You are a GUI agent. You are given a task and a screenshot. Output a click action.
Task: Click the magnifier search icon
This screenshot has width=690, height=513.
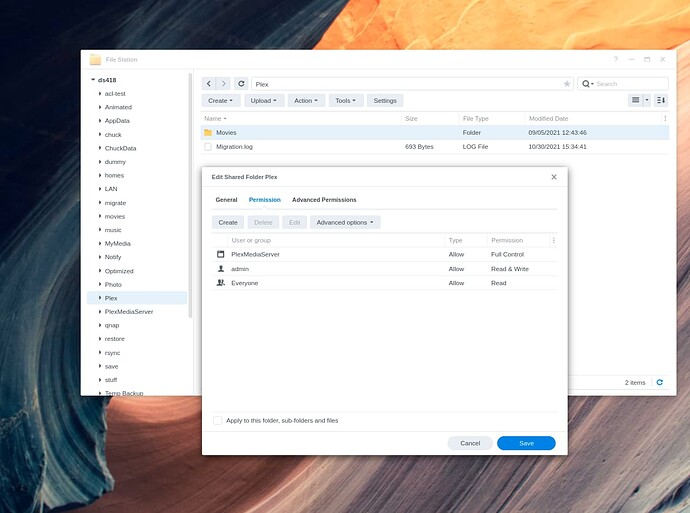586,84
